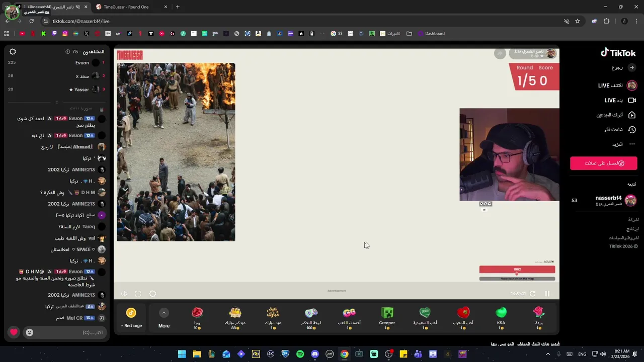
Task: Toggle the site's muted sound indicator
Action: tap(567, 21)
